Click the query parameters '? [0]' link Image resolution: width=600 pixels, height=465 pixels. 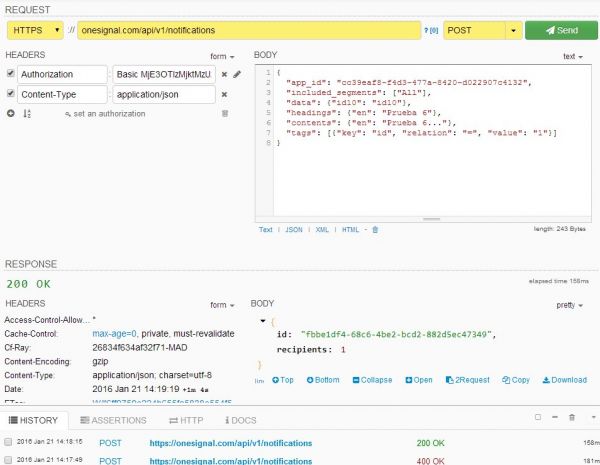click(x=431, y=31)
